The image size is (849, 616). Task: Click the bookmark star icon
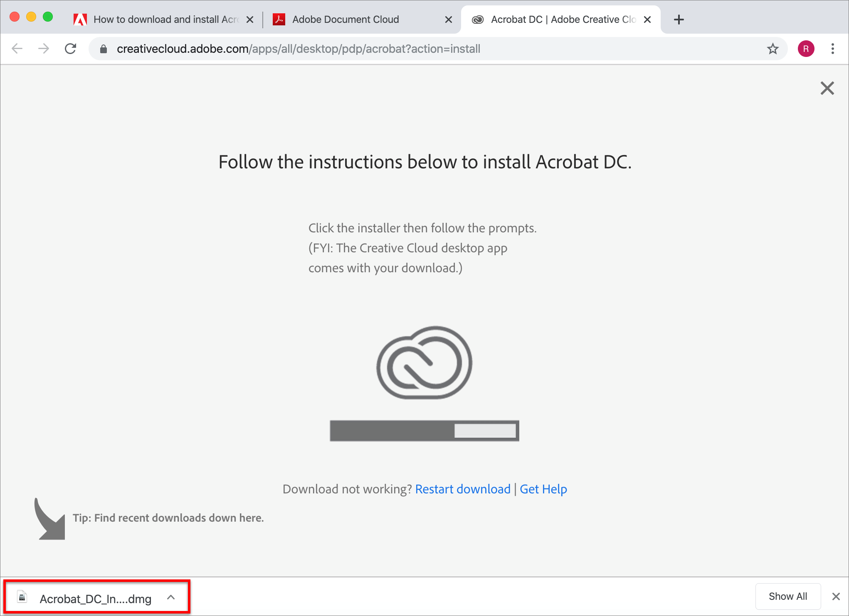[771, 49]
